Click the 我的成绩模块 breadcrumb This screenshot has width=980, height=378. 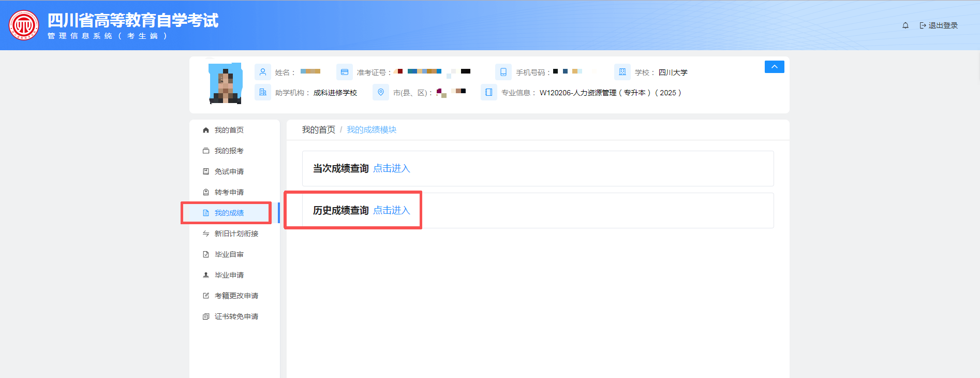pyautogui.click(x=372, y=129)
